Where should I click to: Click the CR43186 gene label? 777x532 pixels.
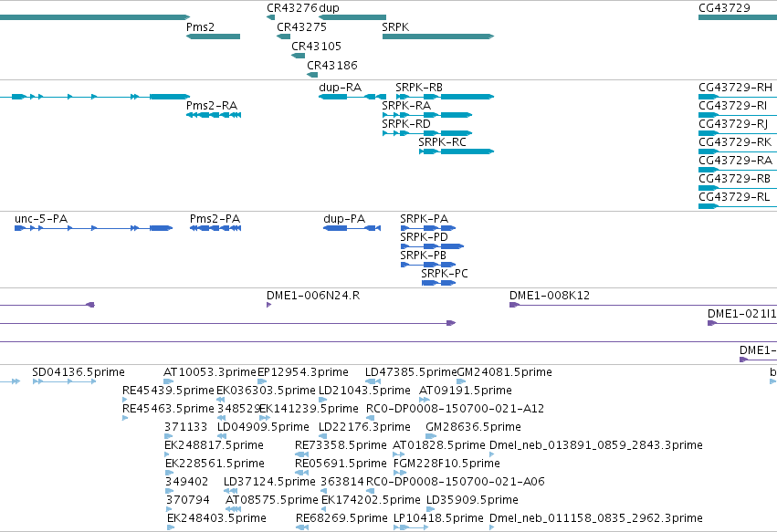click(x=332, y=66)
